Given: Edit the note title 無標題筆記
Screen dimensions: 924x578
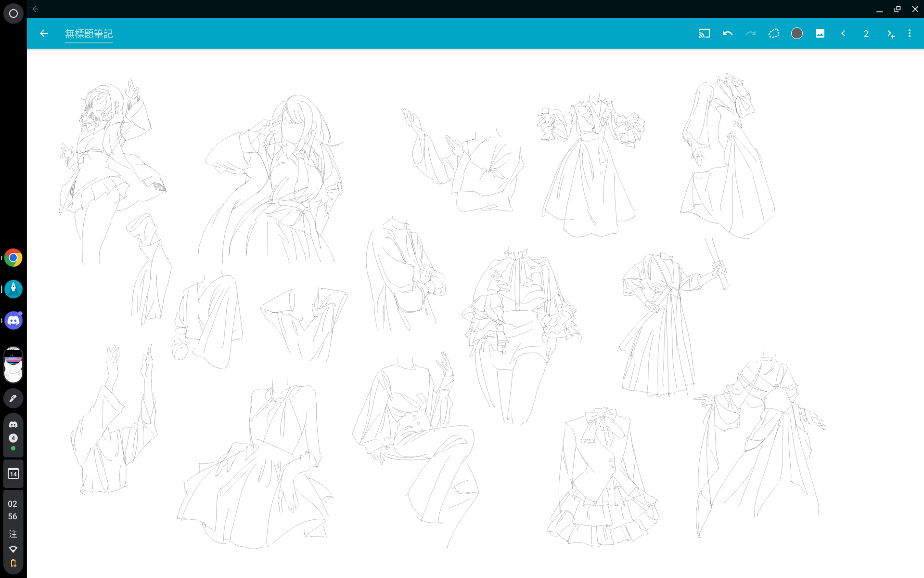Looking at the screenshot, I should tap(89, 34).
